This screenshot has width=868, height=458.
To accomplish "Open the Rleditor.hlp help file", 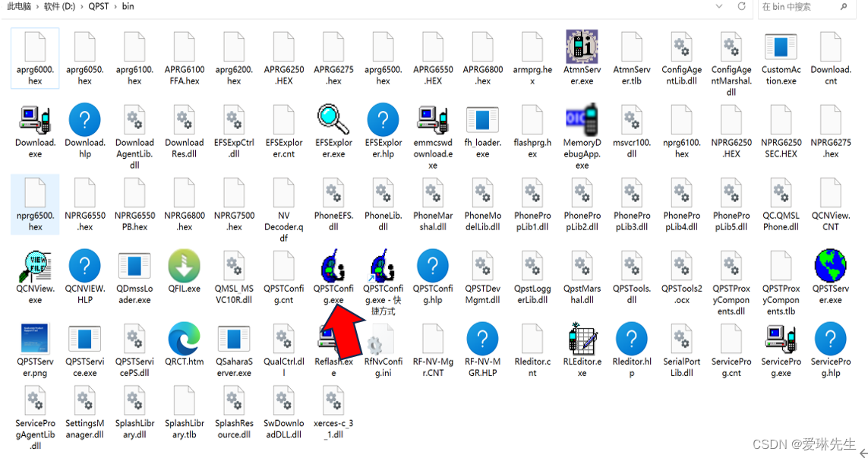I will (x=632, y=339).
